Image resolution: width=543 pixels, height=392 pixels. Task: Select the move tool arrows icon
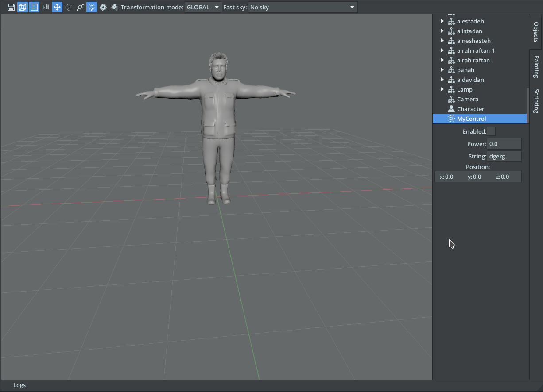(57, 7)
